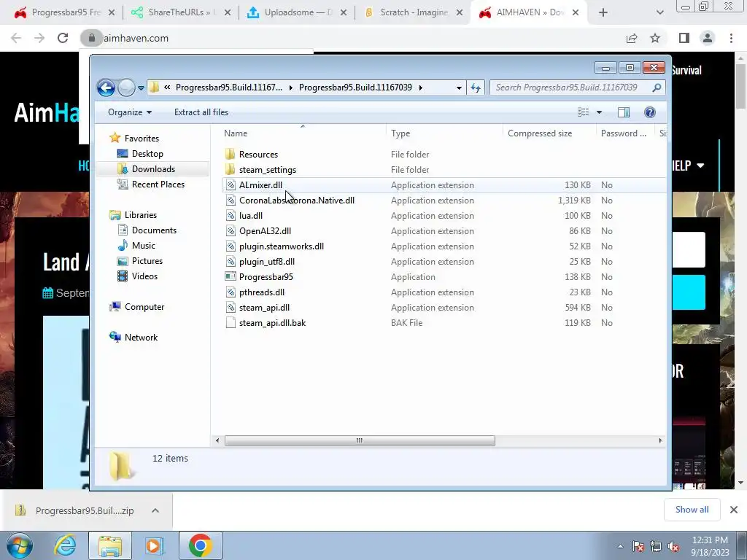Open Explorer help icon
Screen dimensions: 747x560
[x=650, y=112]
